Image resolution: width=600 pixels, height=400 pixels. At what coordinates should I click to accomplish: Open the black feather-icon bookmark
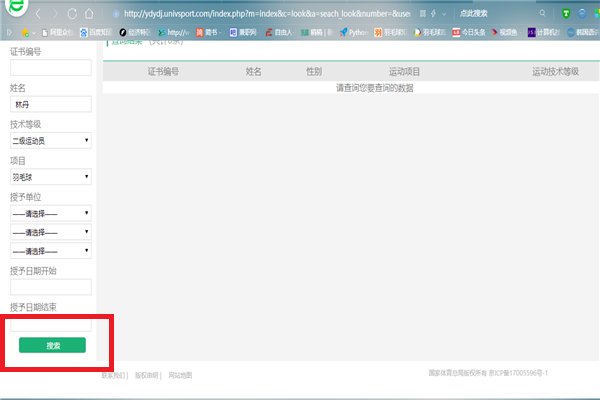pos(135,33)
